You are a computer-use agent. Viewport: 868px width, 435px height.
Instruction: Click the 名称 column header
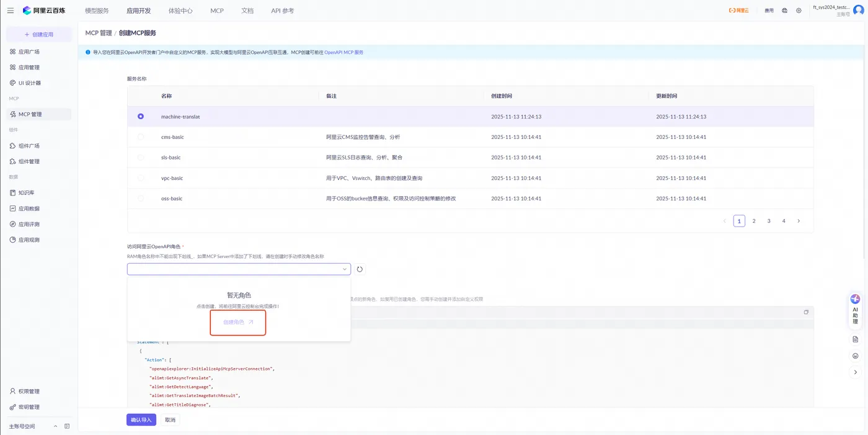click(x=166, y=96)
